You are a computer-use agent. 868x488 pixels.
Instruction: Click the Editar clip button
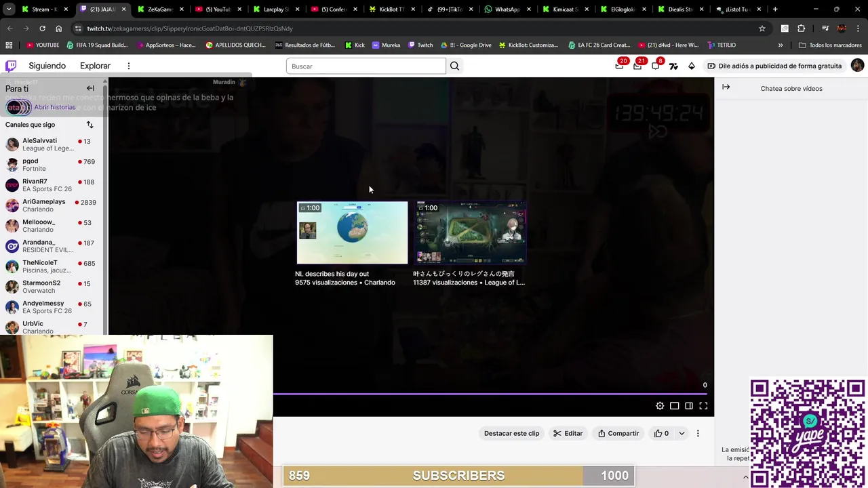[x=568, y=433]
